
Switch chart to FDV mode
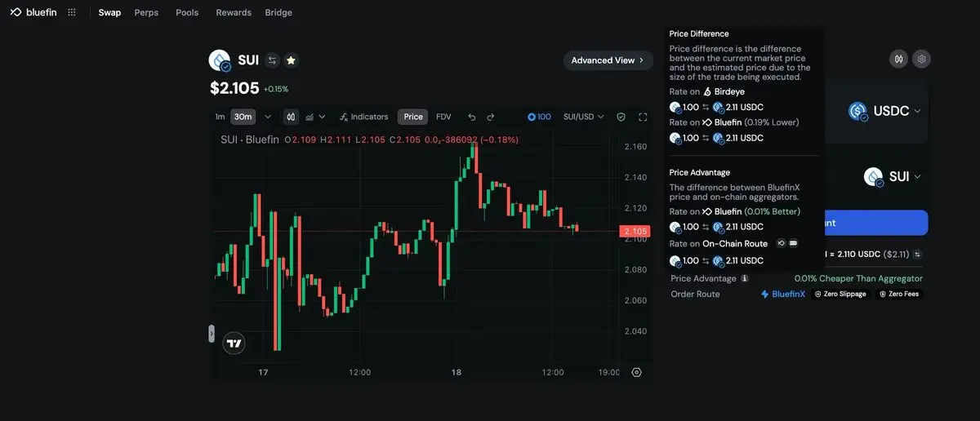click(x=443, y=117)
